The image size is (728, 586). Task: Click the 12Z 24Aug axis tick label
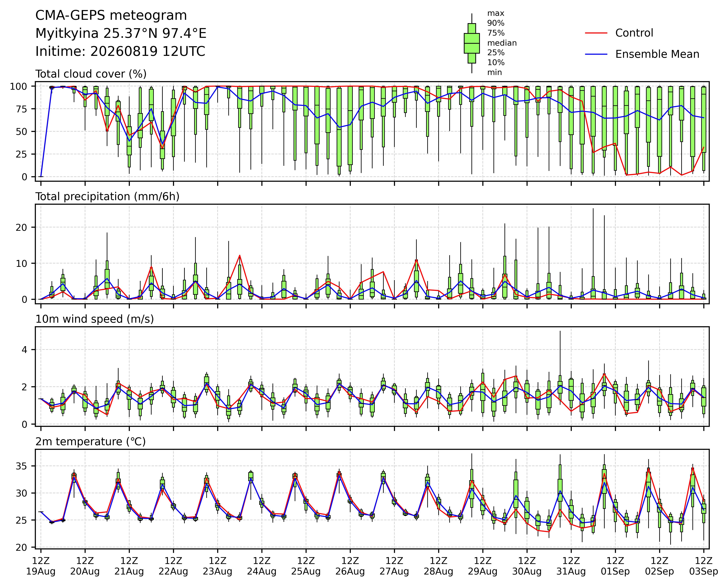pos(262,566)
